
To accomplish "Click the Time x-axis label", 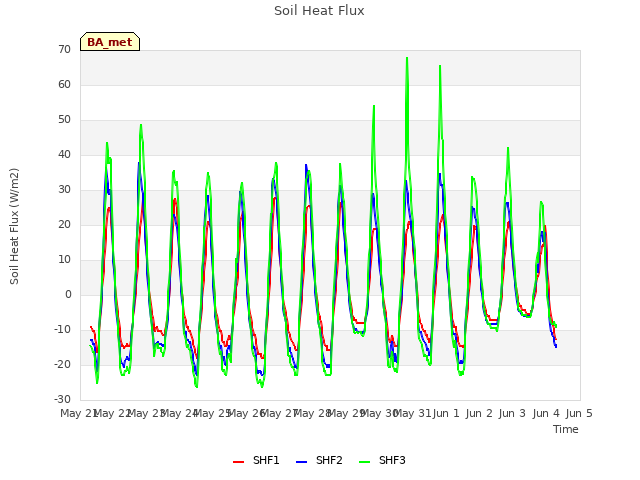I will (x=566, y=429).
